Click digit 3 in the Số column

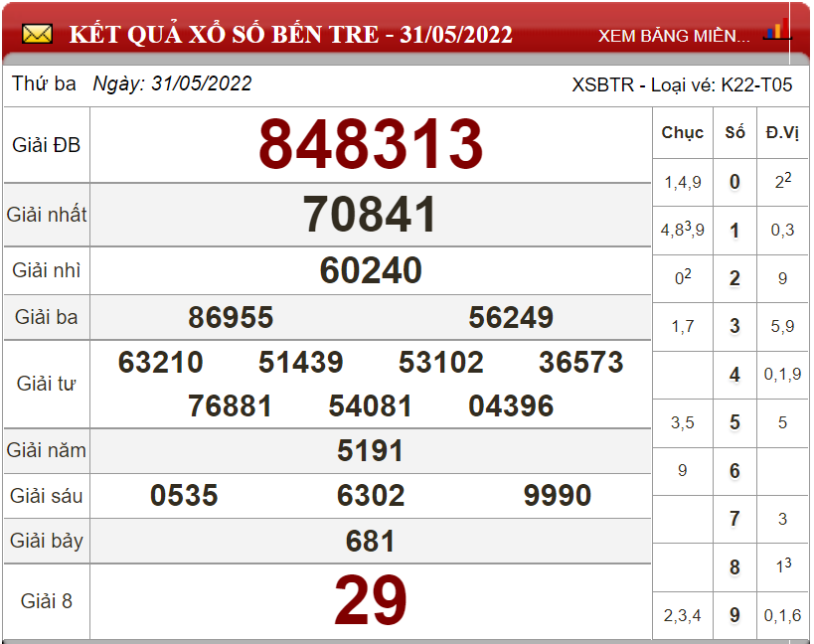tap(734, 326)
